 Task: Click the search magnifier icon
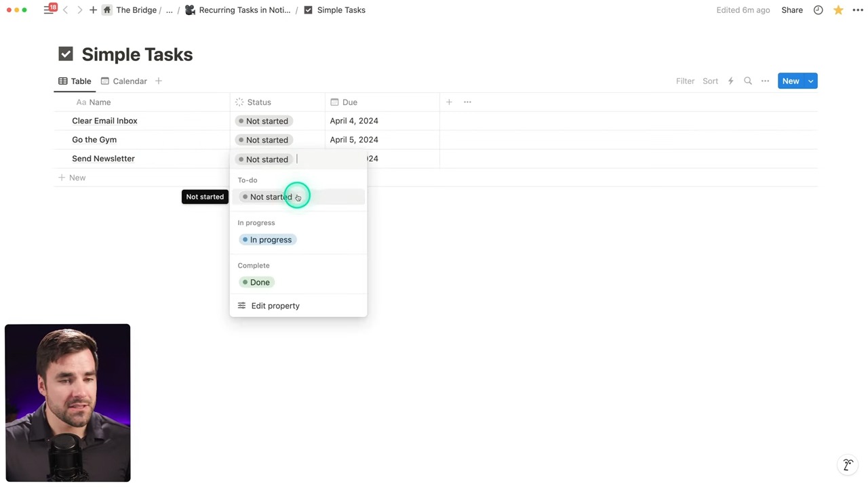click(748, 81)
